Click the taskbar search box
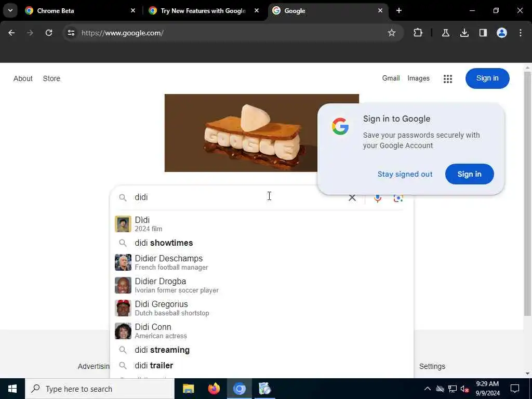The height and width of the screenshot is (399, 532). 100,389
